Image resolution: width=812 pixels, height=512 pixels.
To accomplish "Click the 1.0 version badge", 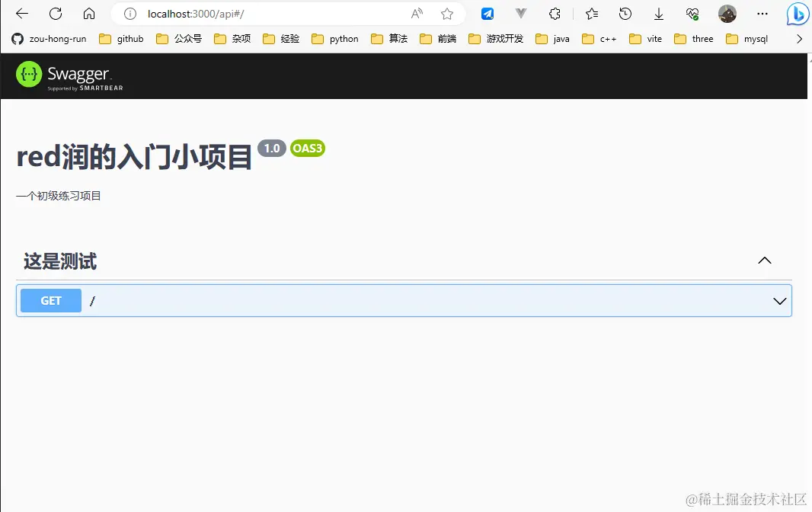I will 272,149.
